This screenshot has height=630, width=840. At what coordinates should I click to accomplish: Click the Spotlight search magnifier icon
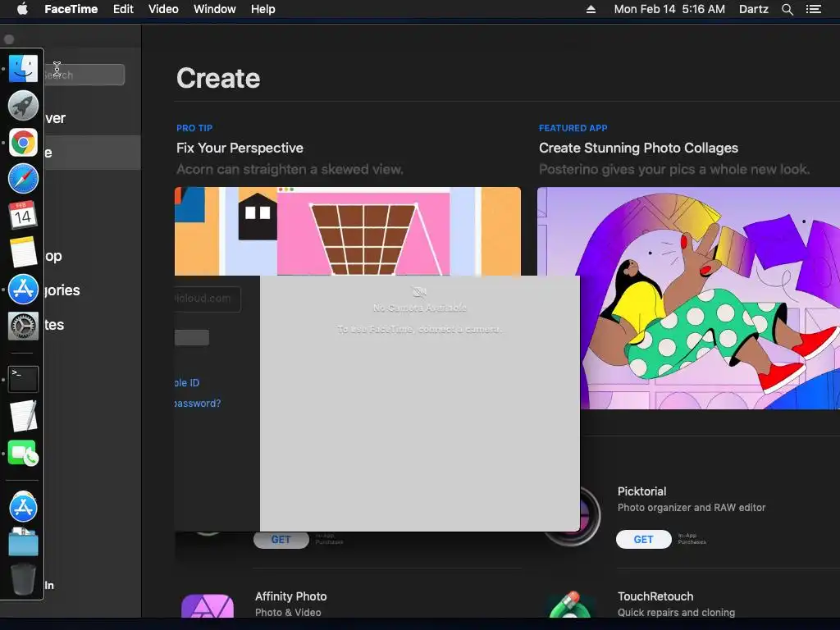pos(787,9)
